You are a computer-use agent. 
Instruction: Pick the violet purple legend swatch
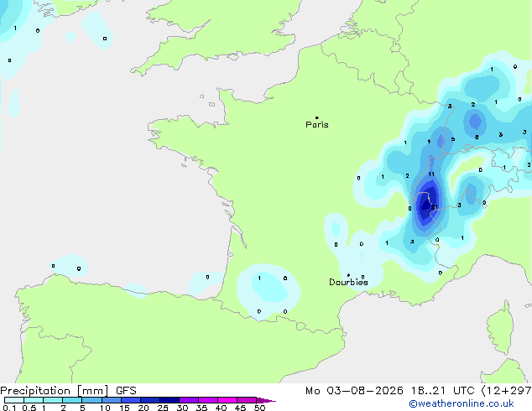(x=189, y=400)
